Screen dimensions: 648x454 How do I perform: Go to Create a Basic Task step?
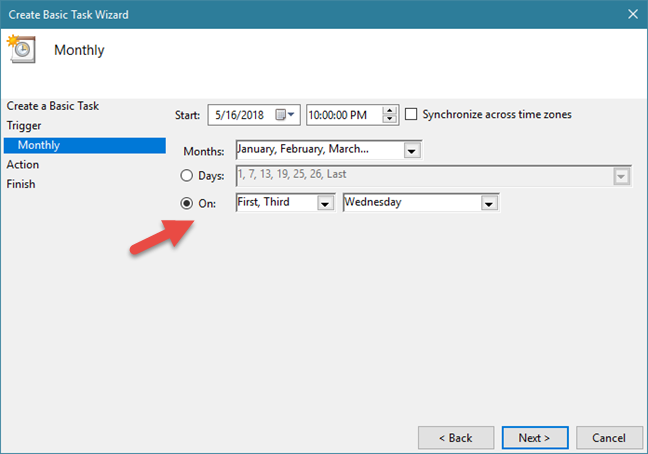[53, 106]
